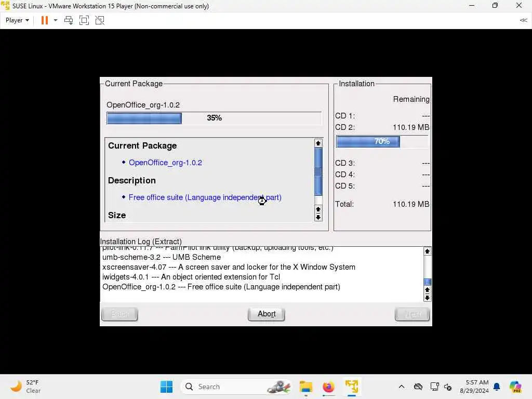Screen dimensions: 532x399
Task: Enter full screen mode
Action: 84,20
